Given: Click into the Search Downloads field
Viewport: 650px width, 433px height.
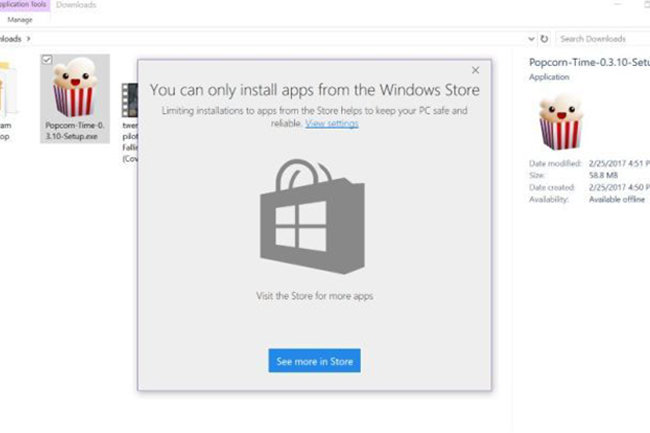Looking at the screenshot, I should pyautogui.click(x=600, y=39).
